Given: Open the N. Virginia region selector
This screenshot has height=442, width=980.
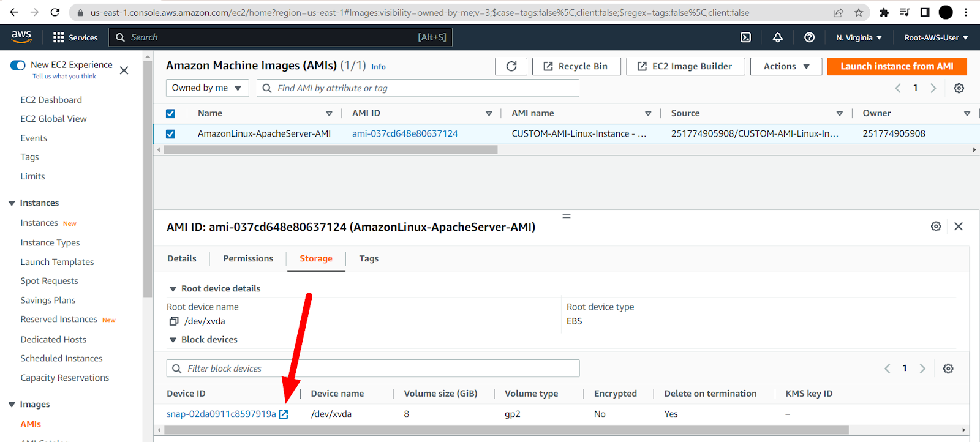Looking at the screenshot, I should 859,37.
